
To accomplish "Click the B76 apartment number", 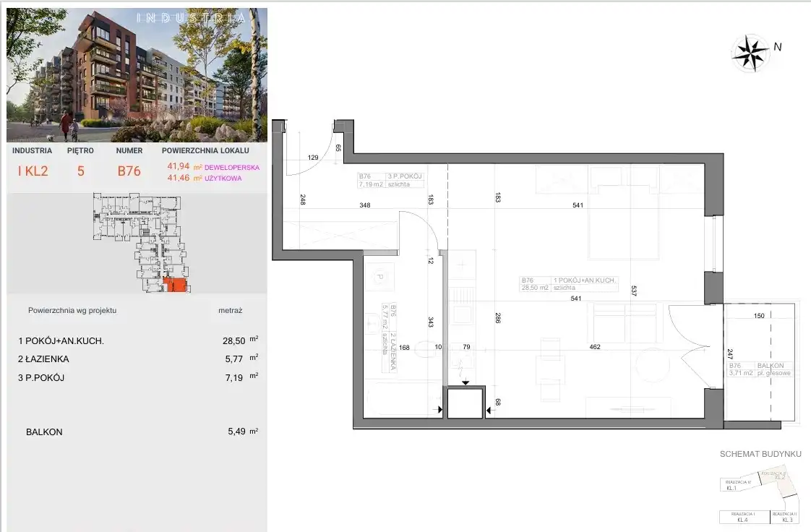I will [x=129, y=172].
